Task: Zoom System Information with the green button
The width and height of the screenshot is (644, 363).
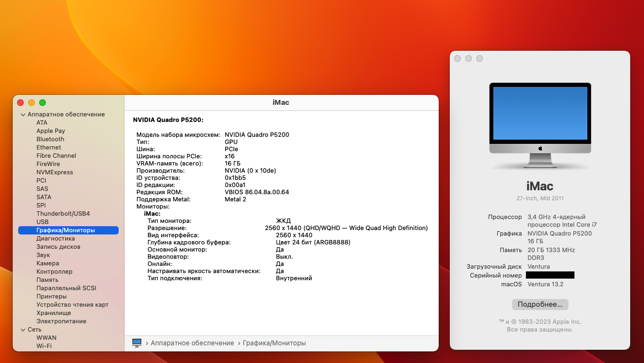Action: click(x=42, y=103)
